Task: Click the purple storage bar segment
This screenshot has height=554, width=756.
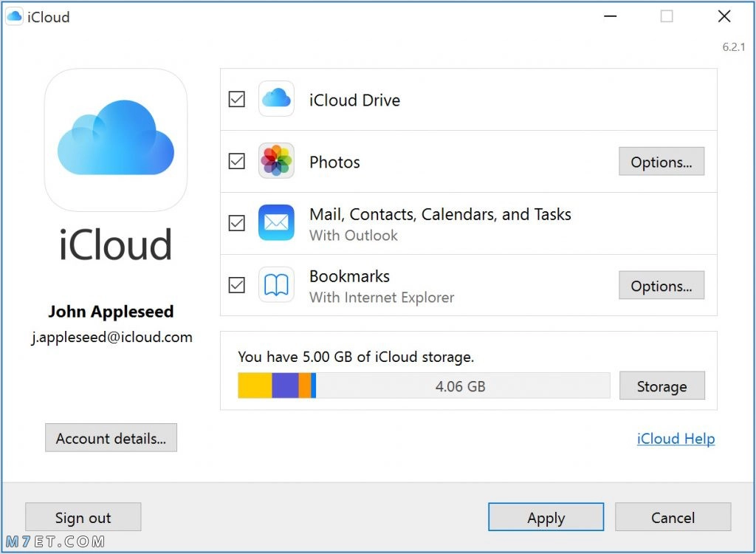Action: tap(286, 386)
